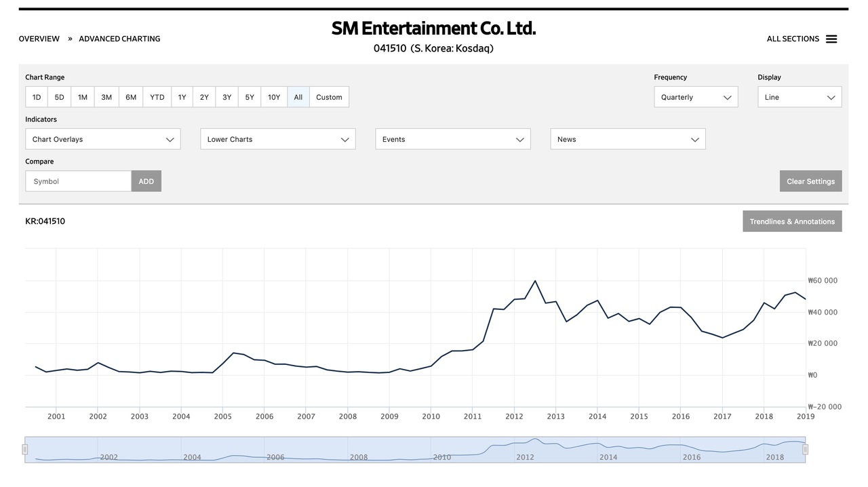Image resolution: width=868 pixels, height=487 pixels.
Task: Choose the 10Y chart range
Action: pyautogui.click(x=274, y=97)
